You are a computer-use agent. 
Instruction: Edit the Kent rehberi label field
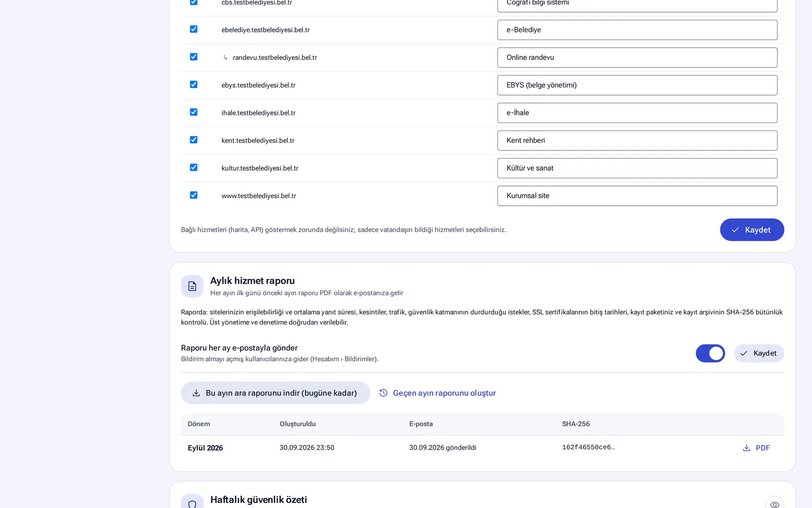point(637,141)
